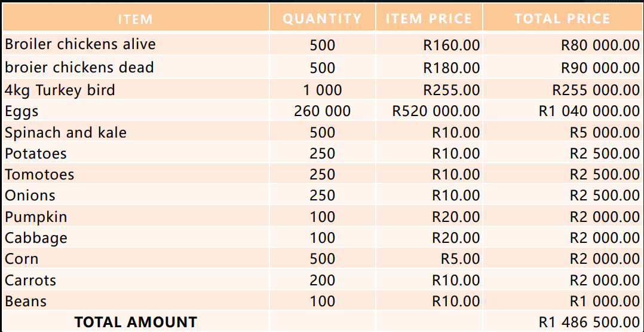The width and height of the screenshot is (644, 332).
Task: Select the grand total R1 486 500.00
Action: 589,322
